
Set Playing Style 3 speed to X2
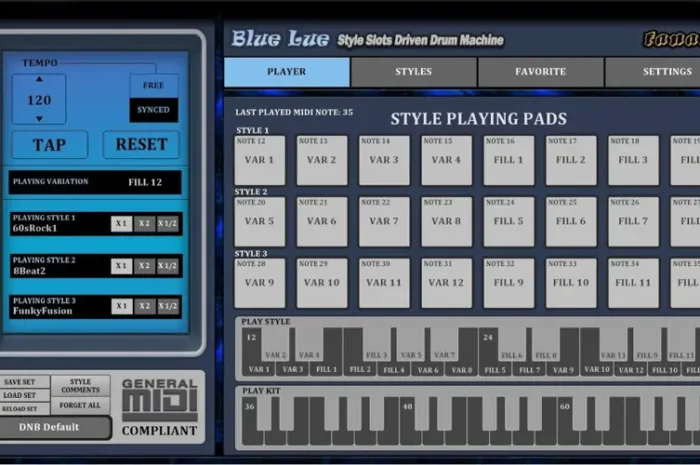[144, 306]
